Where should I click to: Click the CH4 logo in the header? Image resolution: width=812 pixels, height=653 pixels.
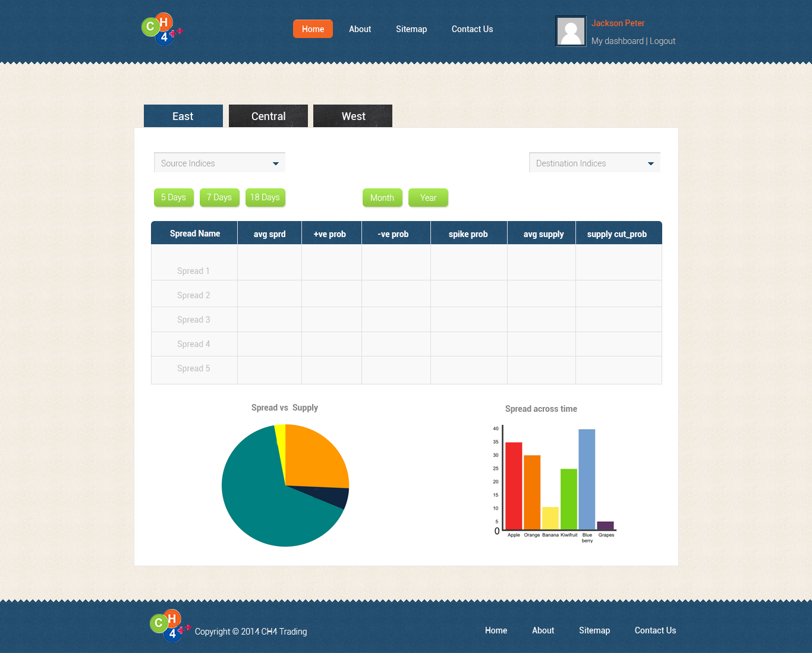click(161, 29)
